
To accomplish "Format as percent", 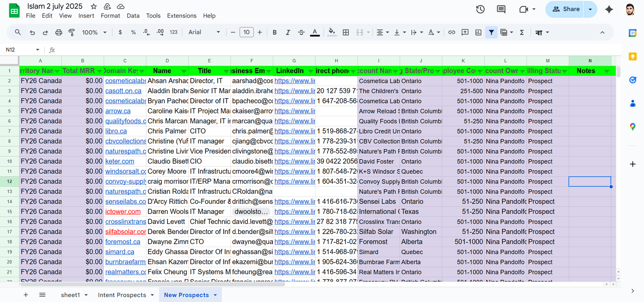I will 133,33.
